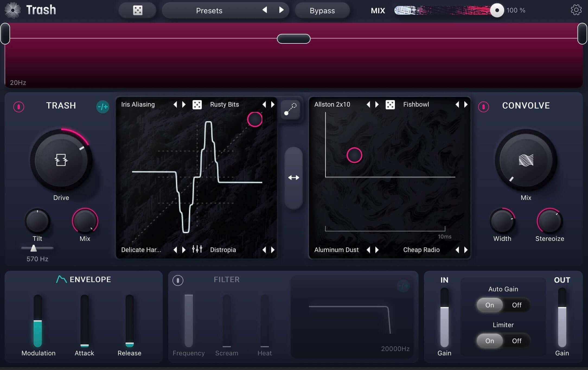Screen dimensions: 588x370
Task: Click the right crossover handle in spectrum display
Action: click(582, 34)
